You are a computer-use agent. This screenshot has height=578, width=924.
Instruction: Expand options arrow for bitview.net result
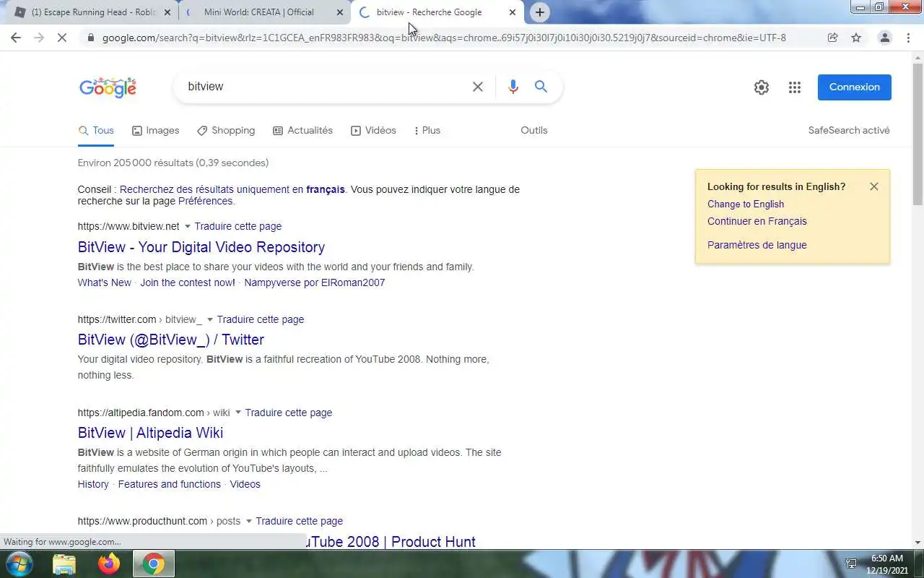pyautogui.click(x=187, y=226)
